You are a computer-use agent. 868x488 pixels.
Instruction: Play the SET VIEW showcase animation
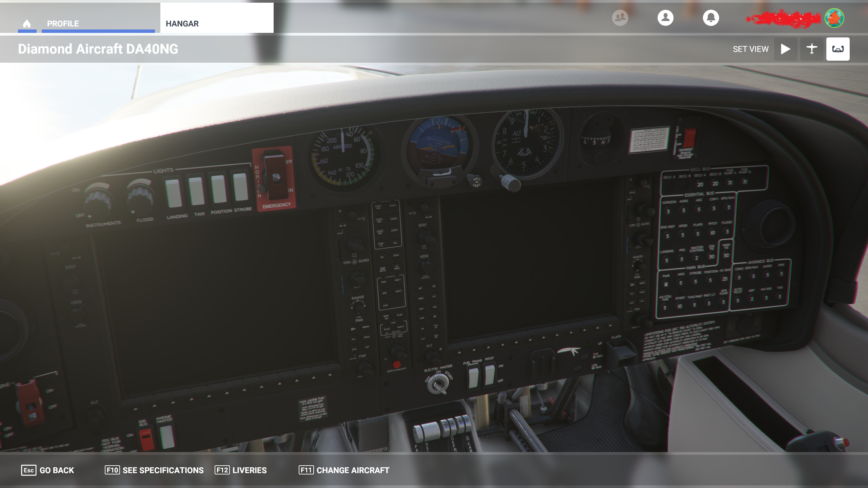pos(785,49)
